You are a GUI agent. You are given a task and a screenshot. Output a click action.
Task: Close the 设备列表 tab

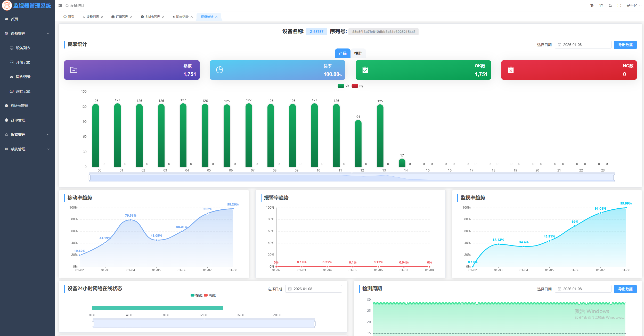point(102,17)
